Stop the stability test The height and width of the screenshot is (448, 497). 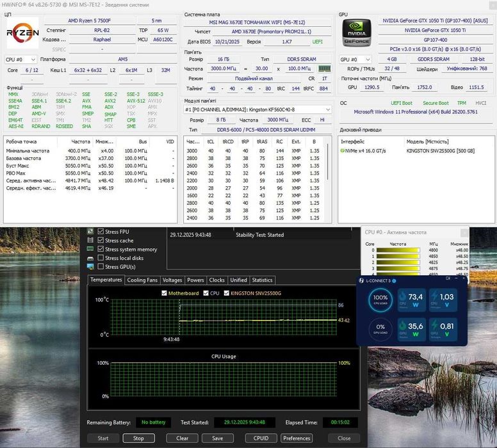tap(138, 438)
